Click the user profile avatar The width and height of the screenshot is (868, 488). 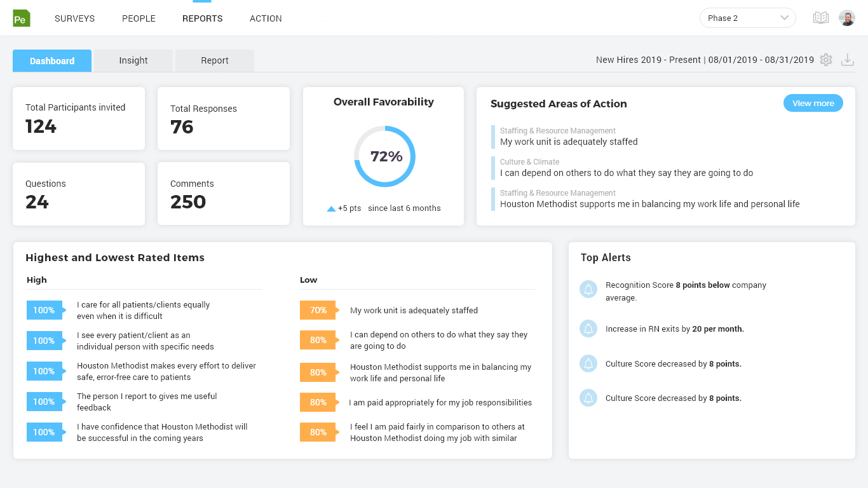click(x=847, y=18)
